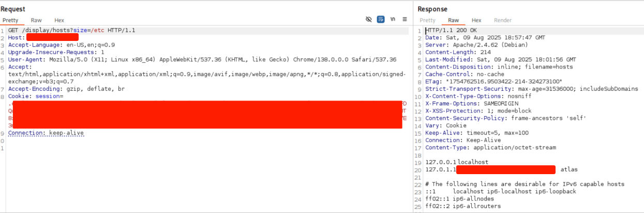Image resolution: width=644 pixels, height=213 pixels.
Task: Open the Response Hex tab
Action: (476, 20)
